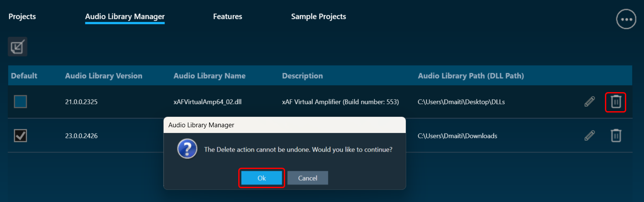The height and width of the screenshot is (202, 644).
Task: Switch to the Projects tab
Action: 22,17
